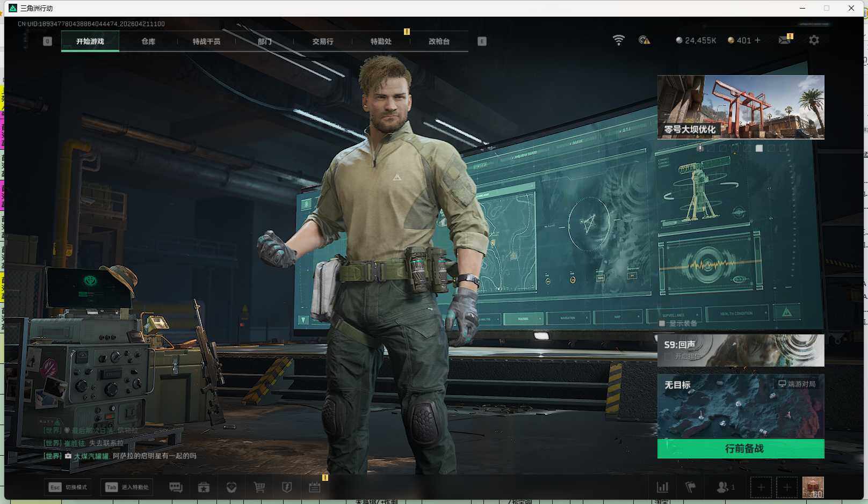Toggle the 端游对局 match type option
The width and height of the screenshot is (868, 504).
pos(797,384)
